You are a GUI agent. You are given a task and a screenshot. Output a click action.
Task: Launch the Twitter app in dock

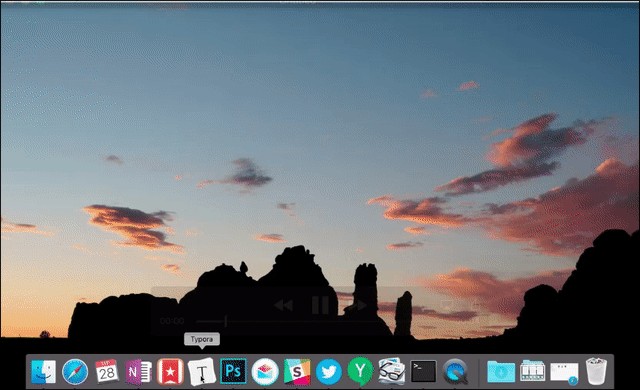tap(329, 372)
